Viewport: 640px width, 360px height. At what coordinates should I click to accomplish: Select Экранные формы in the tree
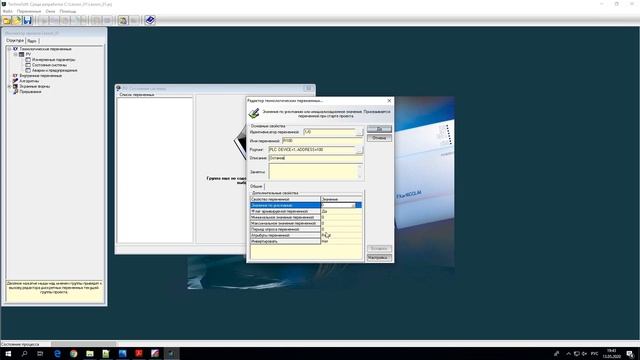tap(35, 87)
